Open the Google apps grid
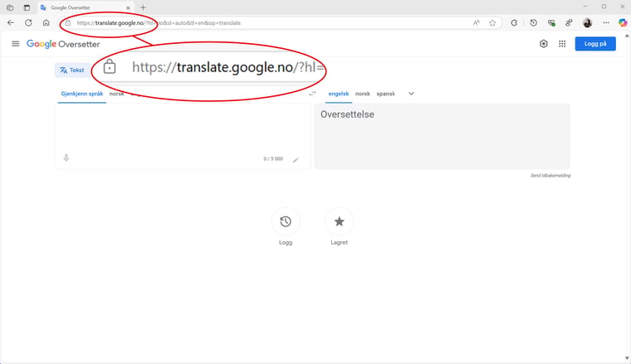This screenshot has height=364, width=631. tap(562, 44)
